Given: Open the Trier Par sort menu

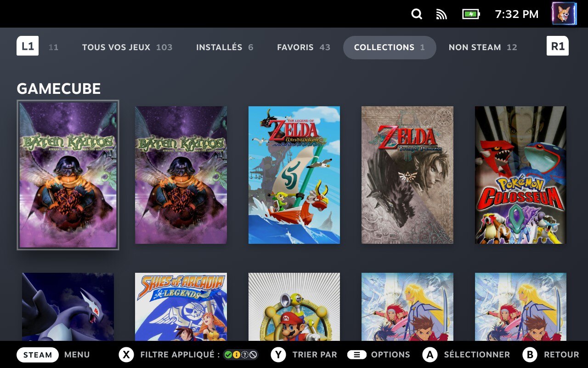Looking at the screenshot, I should pos(315,355).
